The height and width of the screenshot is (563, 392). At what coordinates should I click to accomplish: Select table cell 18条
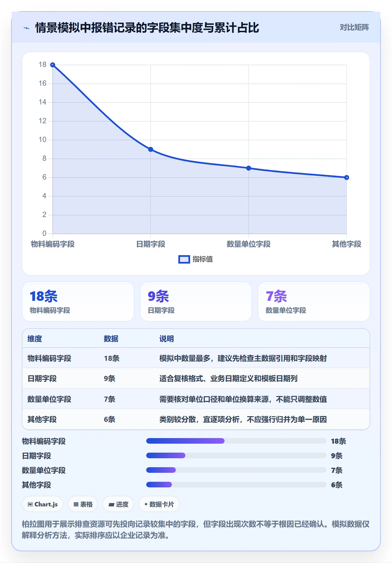point(112,359)
